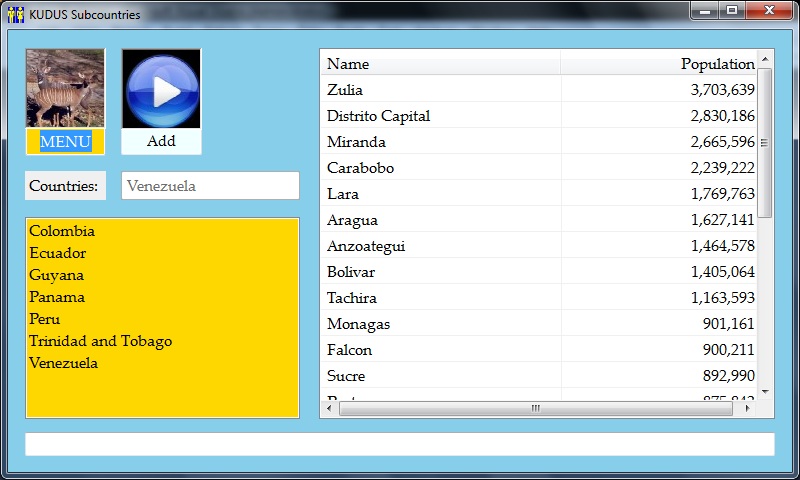Click population value 2,665,596

click(x=722, y=142)
